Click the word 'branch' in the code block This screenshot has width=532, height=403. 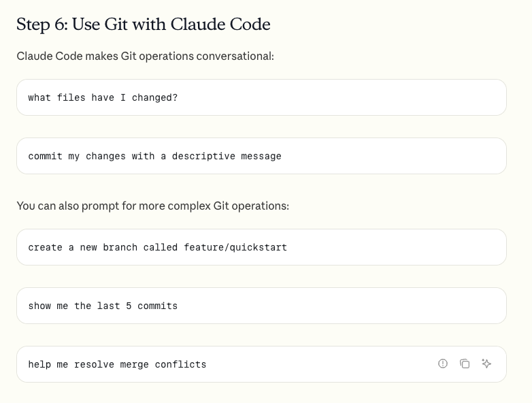click(120, 247)
